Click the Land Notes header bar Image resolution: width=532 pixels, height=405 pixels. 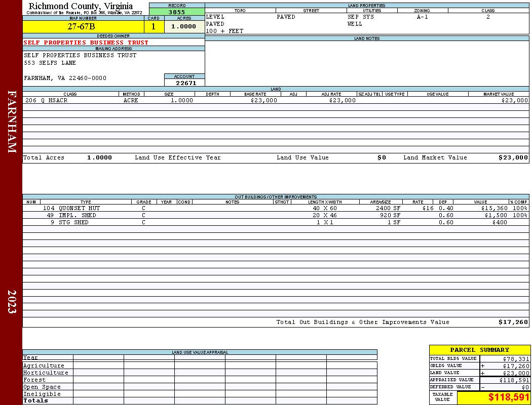[x=367, y=38]
